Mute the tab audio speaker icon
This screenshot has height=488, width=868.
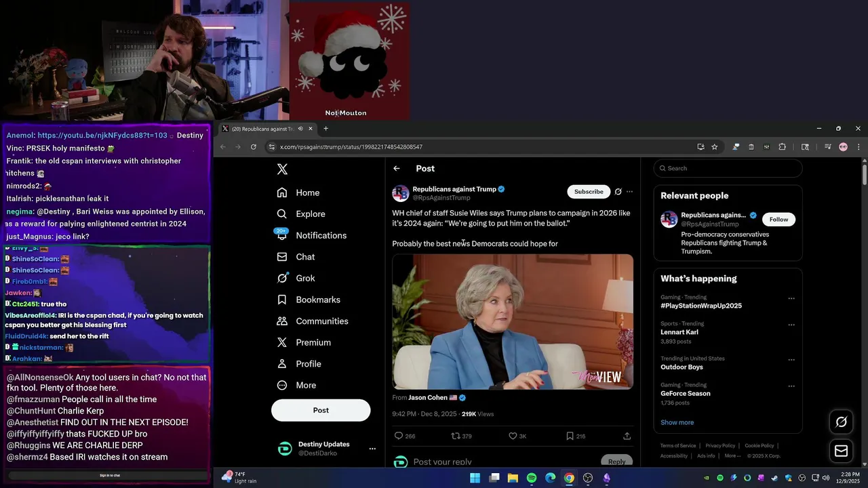point(300,129)
